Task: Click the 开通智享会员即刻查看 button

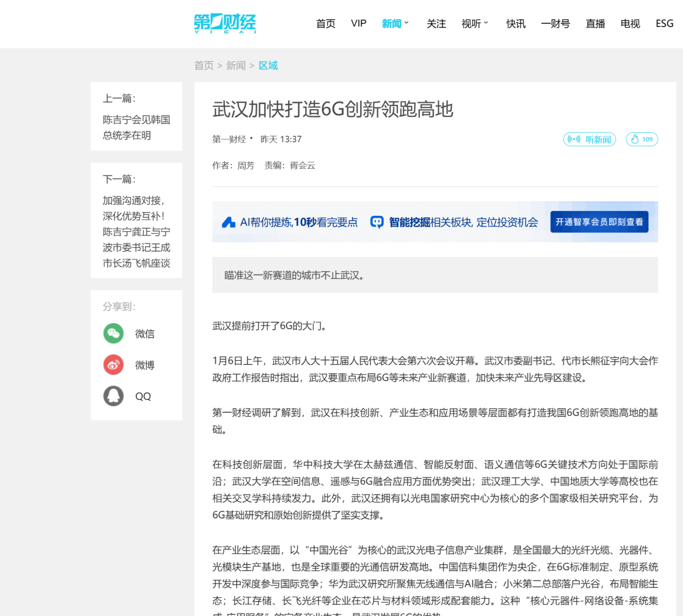Action: tap(599, 222)
